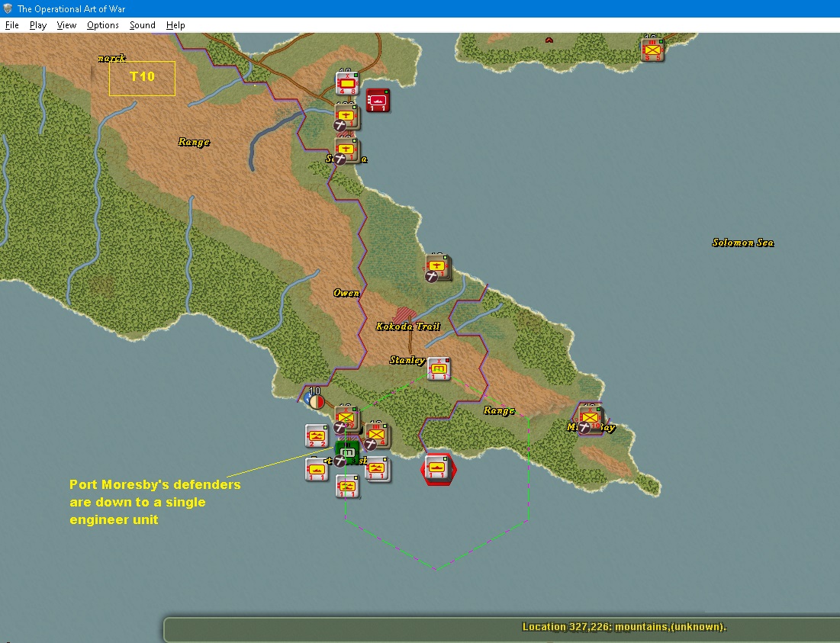The height and width of the screenshot is (643, 840).
Task: Select the dark red naval unit counter
Action: [x=378, y=100]
